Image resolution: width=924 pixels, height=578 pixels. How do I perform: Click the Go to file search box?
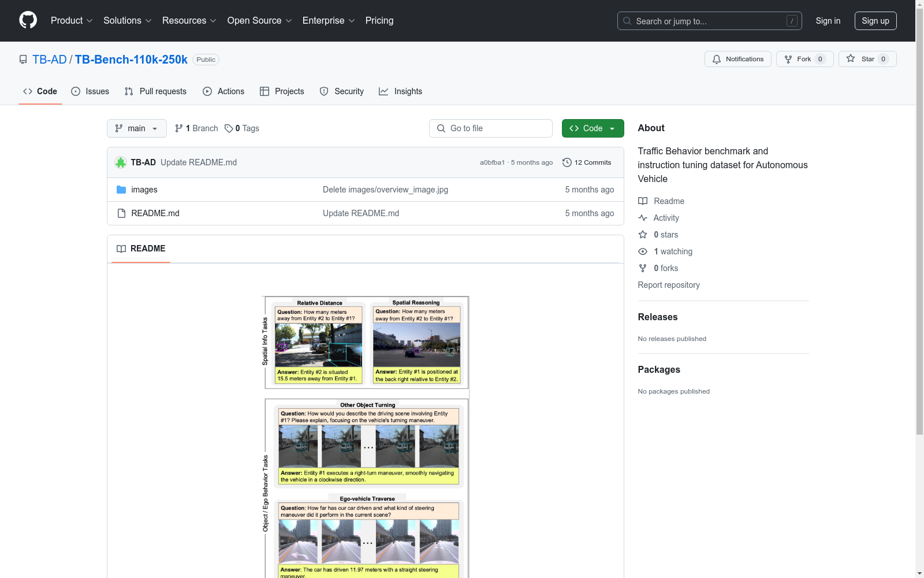pyautogui.click(x=491, y=128)
